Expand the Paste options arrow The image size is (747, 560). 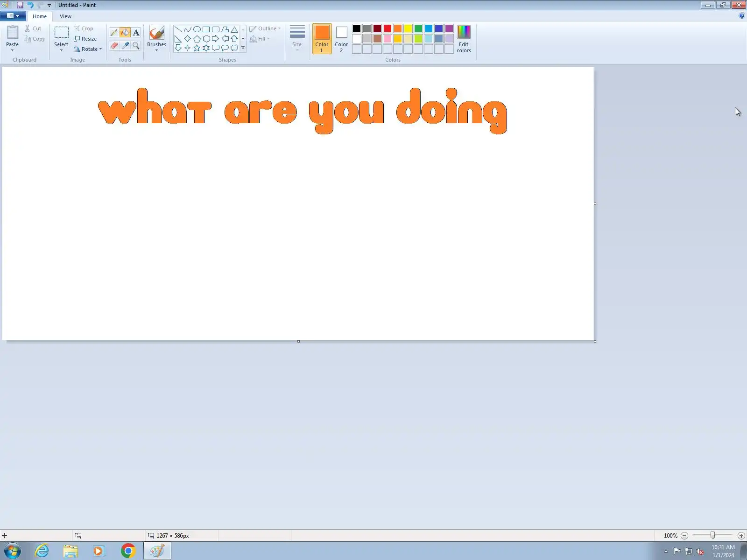(x=13, y=48)
